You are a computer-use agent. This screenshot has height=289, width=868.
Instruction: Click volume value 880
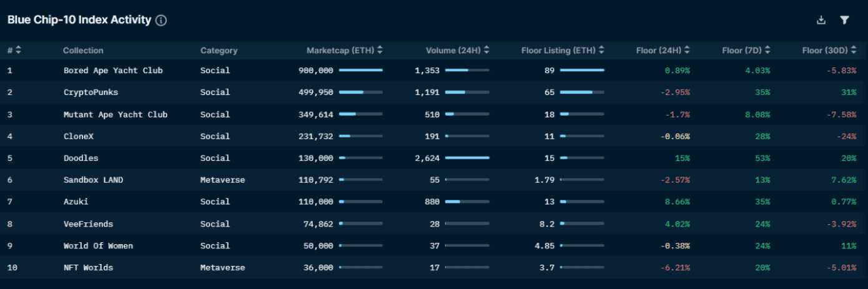point(432,202)
